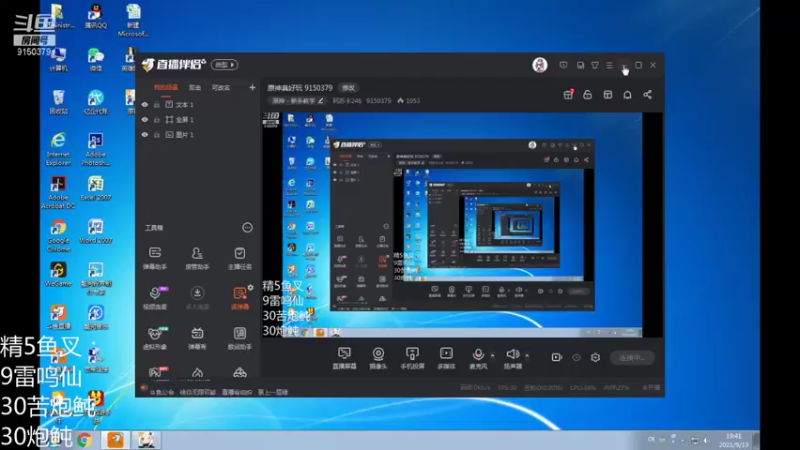Screen dimensions: 800x450
Task: Open the 弹幕助手 danmaku assistant tool
Action: click(x=155, y=258)
